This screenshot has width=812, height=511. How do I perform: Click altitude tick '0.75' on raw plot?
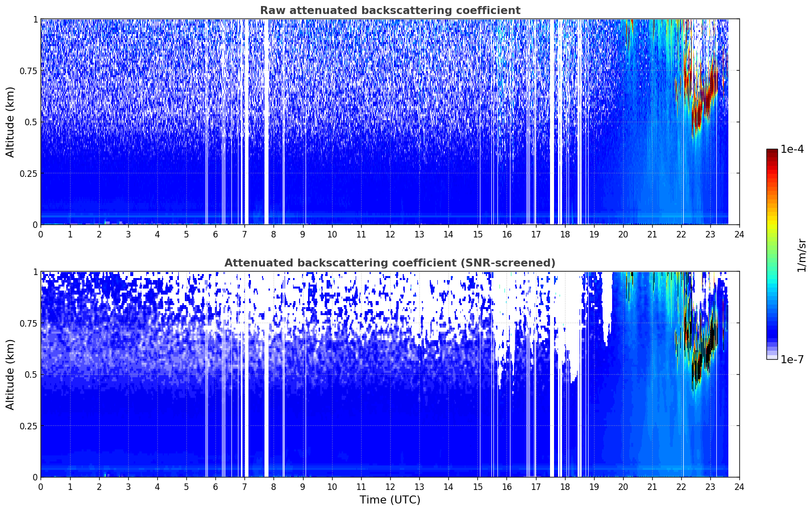(x=29, y=71)
